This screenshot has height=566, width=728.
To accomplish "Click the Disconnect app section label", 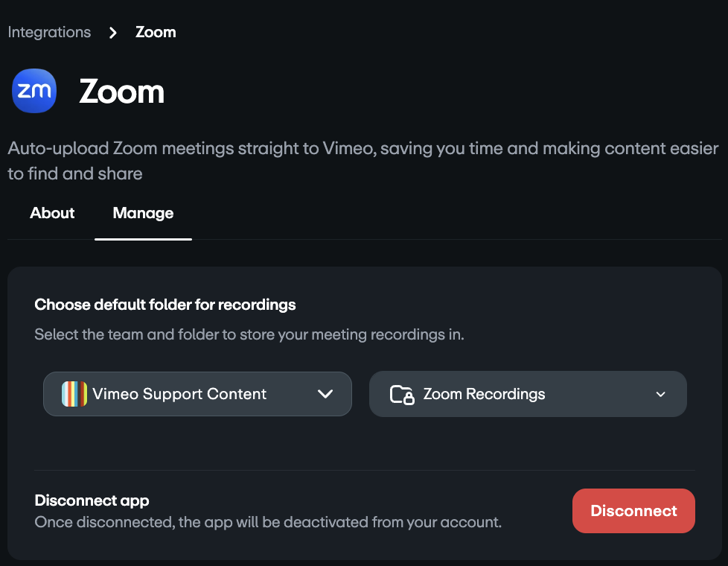I will tap(92, 500).
